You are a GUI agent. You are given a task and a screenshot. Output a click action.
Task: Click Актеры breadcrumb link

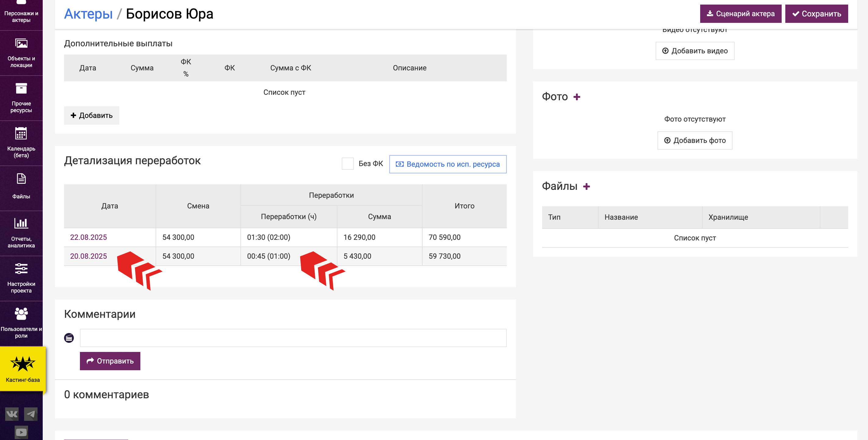pos(88,14)
